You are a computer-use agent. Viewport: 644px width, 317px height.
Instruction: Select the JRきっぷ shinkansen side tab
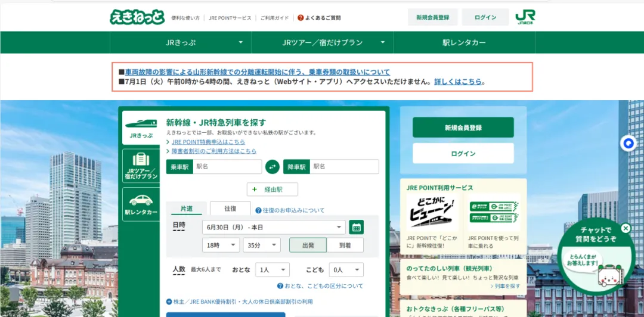141,128
